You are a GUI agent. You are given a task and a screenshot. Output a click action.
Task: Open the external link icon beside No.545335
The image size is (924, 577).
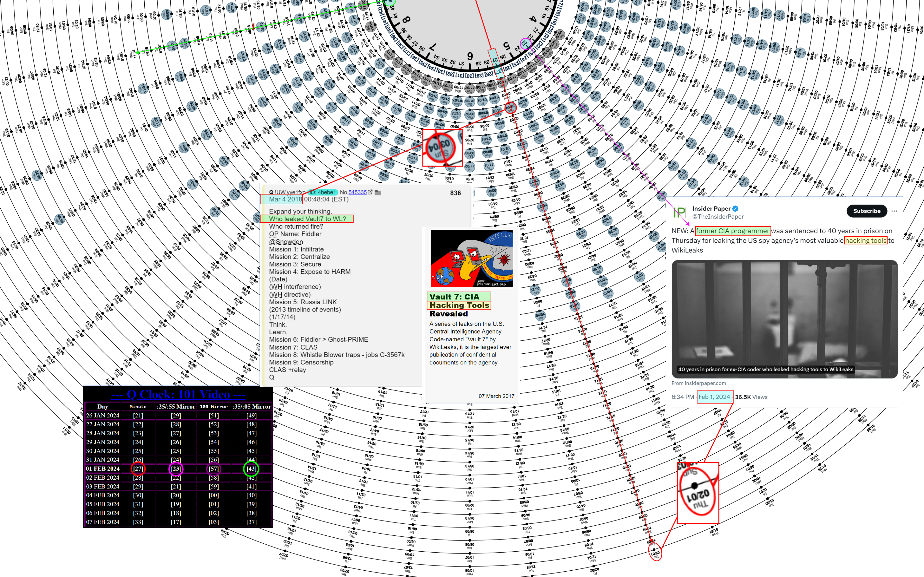[x=370, y=192]
